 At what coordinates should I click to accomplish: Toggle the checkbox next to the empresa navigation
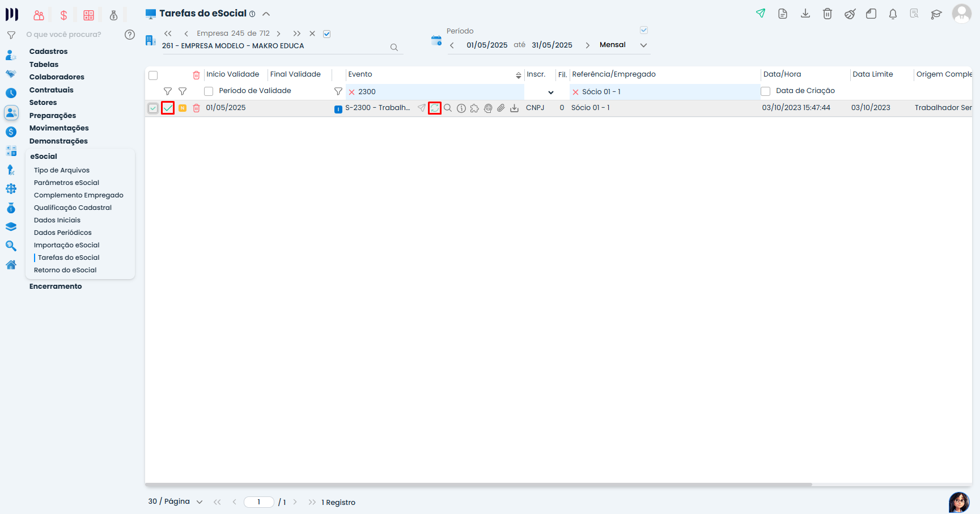click(327, 34)
